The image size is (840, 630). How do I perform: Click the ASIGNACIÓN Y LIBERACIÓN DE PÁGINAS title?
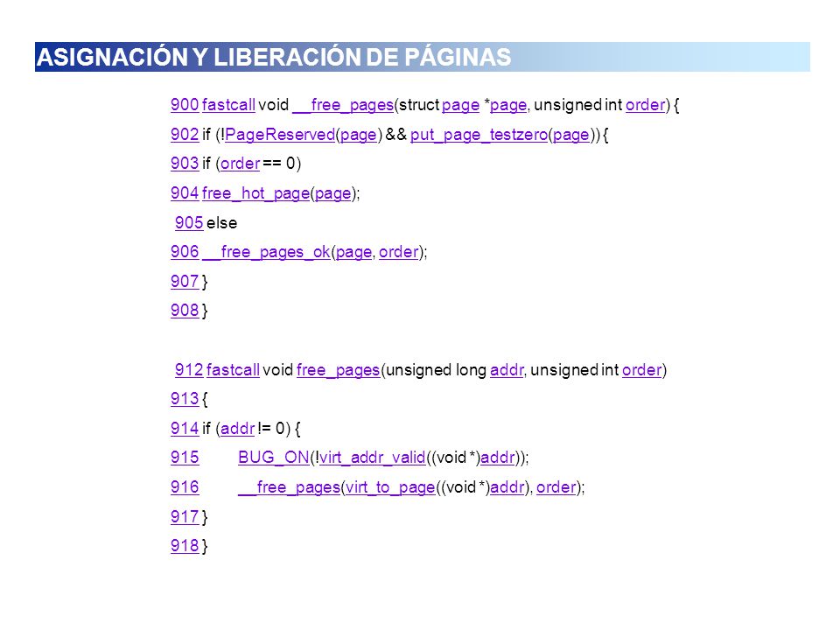274,57
